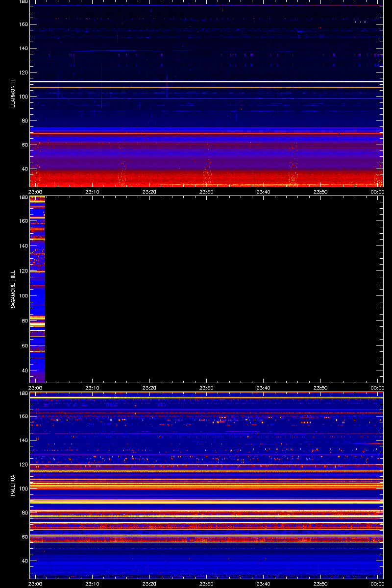This screenshot has height=588, width=392.
Task: Pick the 120 tick on Sagamore Hill axis
Action: (23, 271)
